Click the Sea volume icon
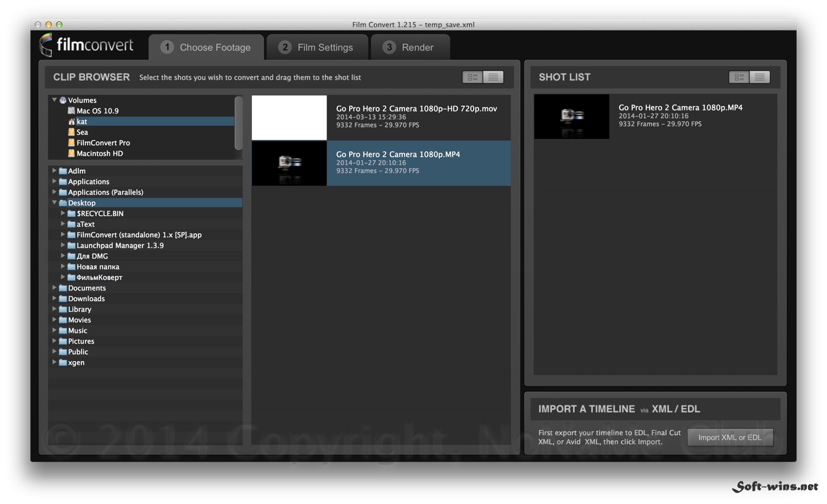827x504 pixels. click(71, 132)
